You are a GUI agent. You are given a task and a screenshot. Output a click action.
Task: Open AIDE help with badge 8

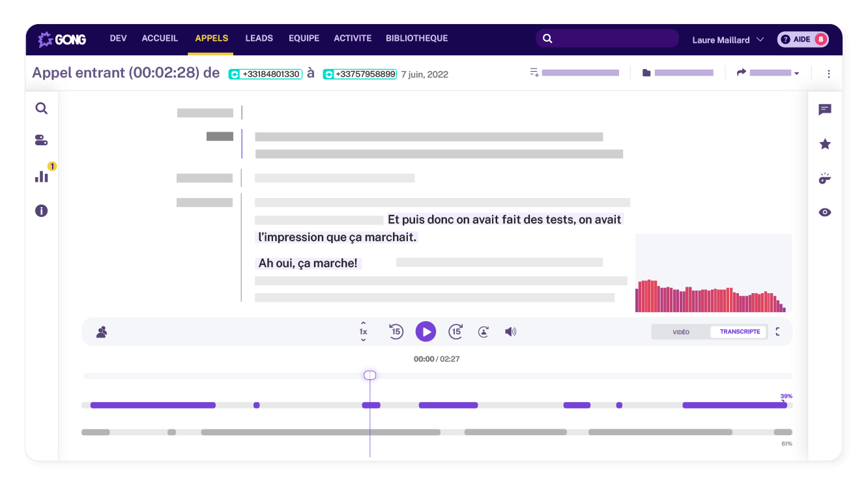click(x=803, y=39)
